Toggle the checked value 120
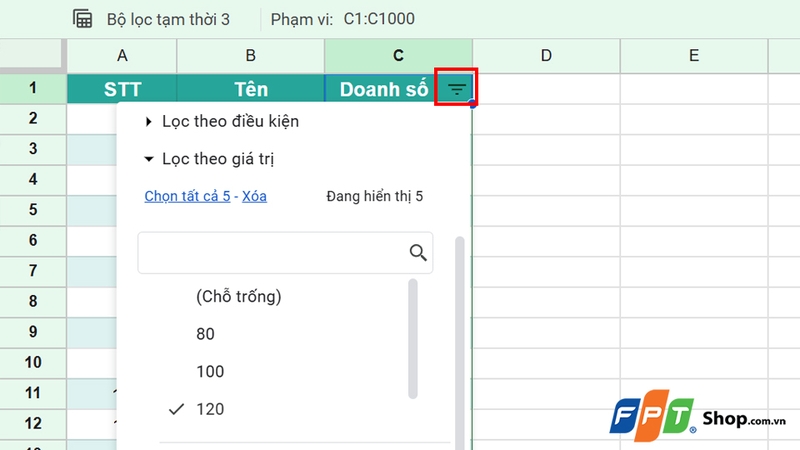 click(x=210, y=409)
